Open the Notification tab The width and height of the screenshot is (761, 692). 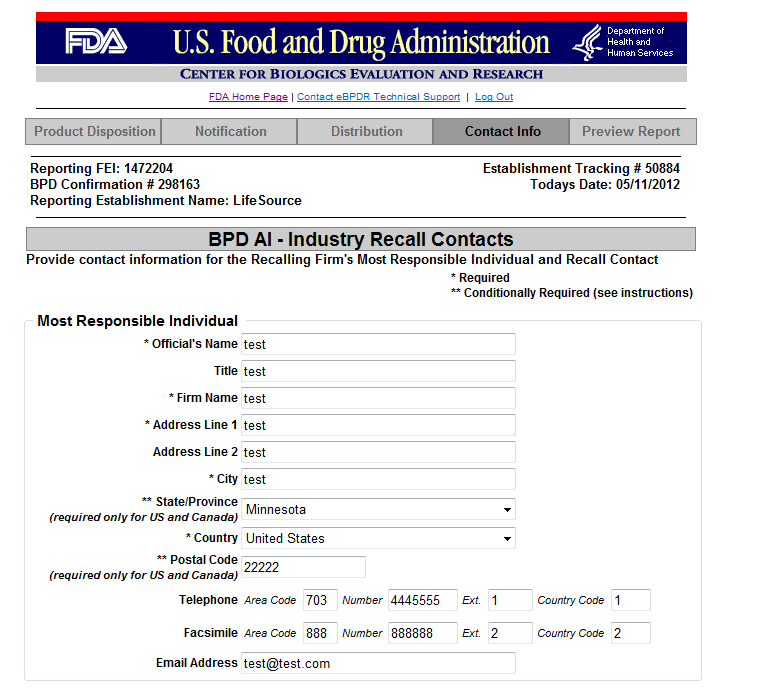[230, 131]
